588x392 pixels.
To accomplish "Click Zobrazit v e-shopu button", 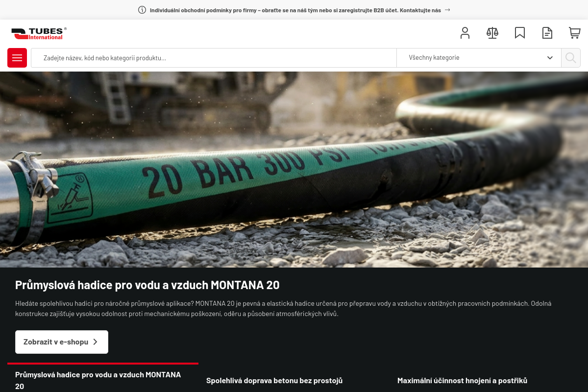I will tap(62, 342).
